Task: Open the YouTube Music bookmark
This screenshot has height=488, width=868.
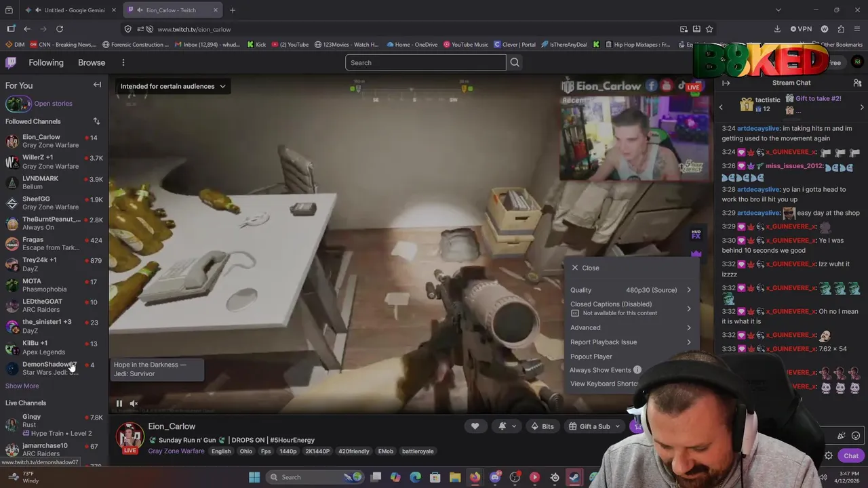Action: 466,45
